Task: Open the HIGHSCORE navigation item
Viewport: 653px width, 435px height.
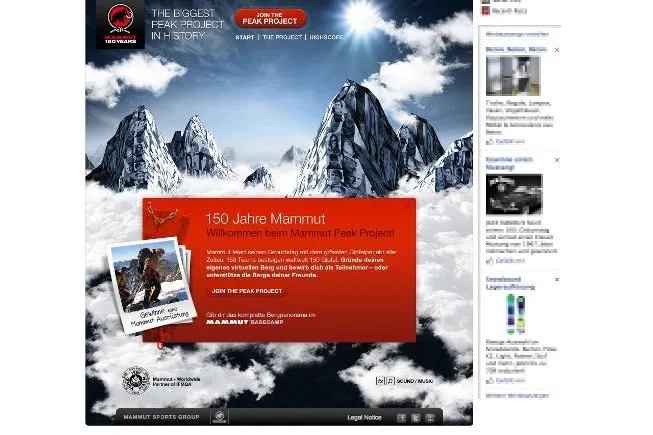Action: [326, 37]
